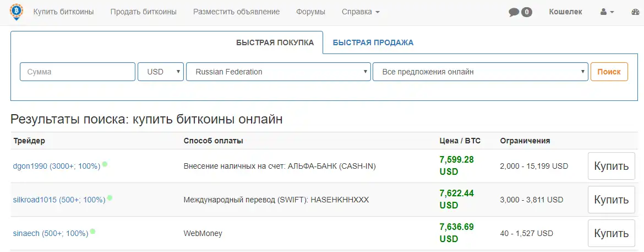Click the WebMoney payment method text
This screenshot has width=644, height=252.
pos(203,234)
